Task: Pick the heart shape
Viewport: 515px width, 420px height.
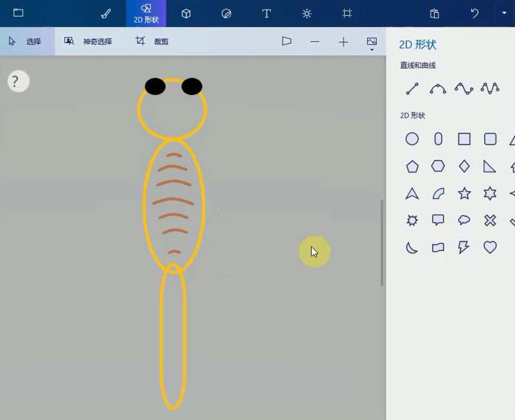Action: point(490,247)
